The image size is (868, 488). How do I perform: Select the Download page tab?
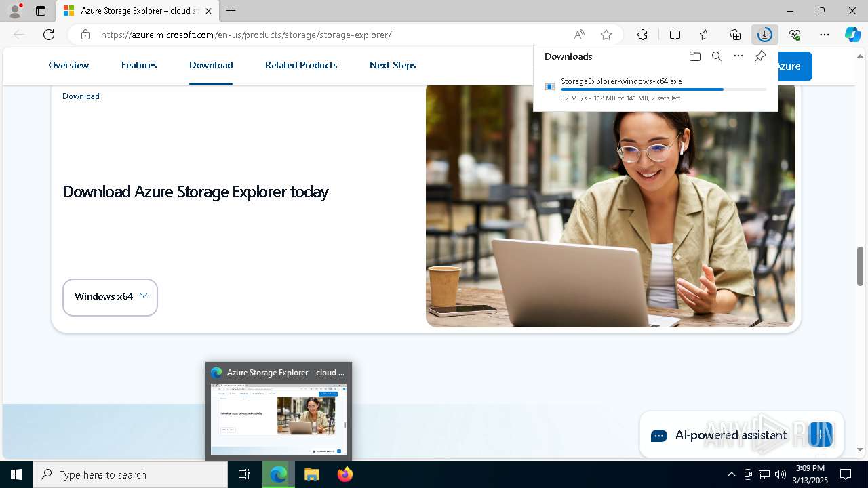pos(211,65)
